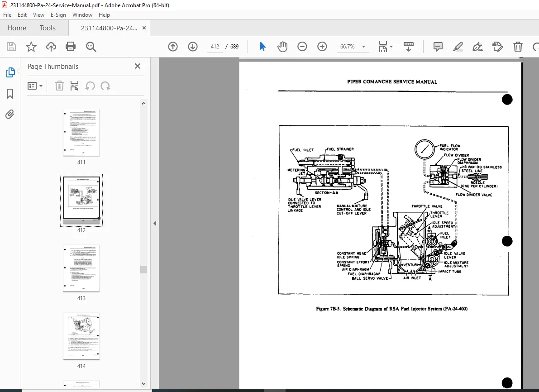Open fit page options icon
539x392 pixels.
tap(385, 47)
